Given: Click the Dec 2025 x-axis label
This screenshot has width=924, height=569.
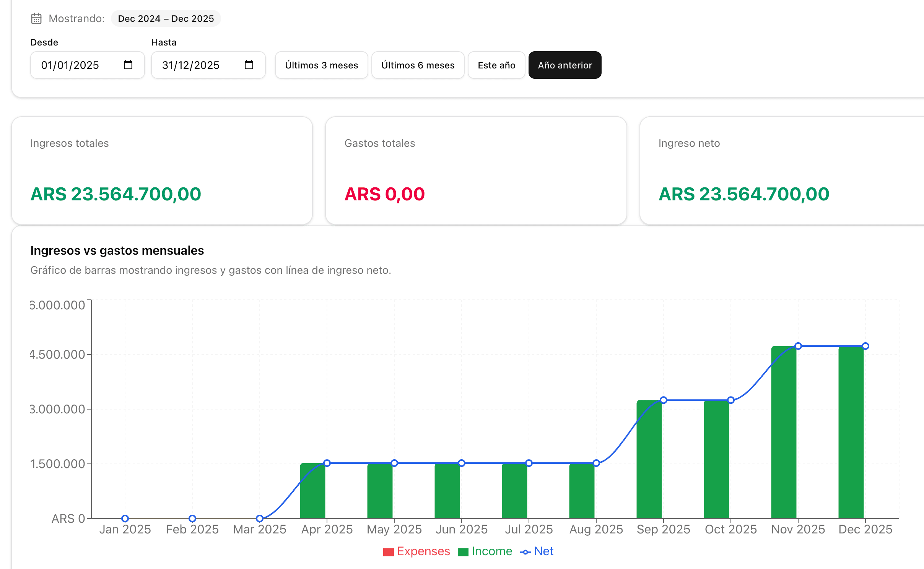Looking at the screenshot, I should coord(865,529).
